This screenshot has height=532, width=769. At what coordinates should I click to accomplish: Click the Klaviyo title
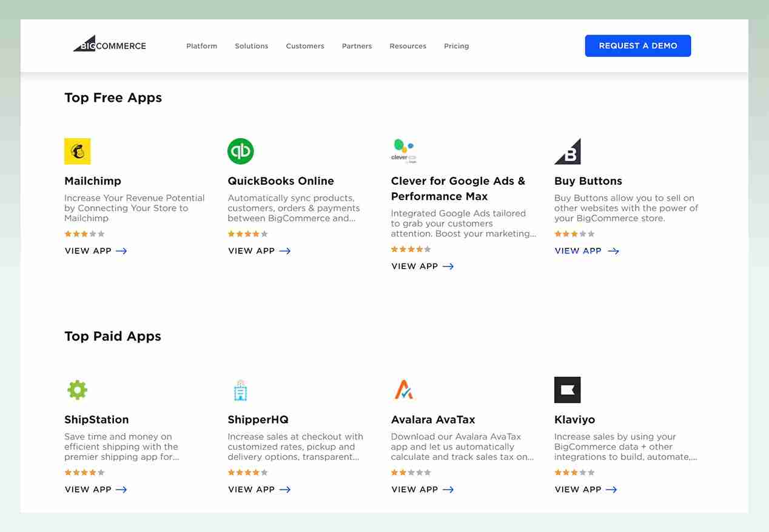pos(575,419)
